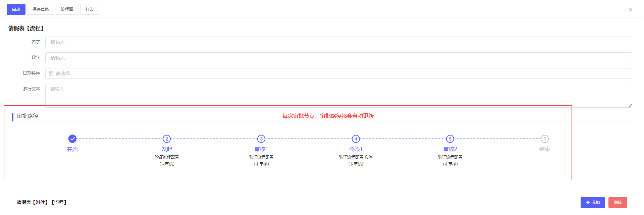644x215 pixels.
Task: Select step 5 审核2 circle
Action: coord(450,139)
